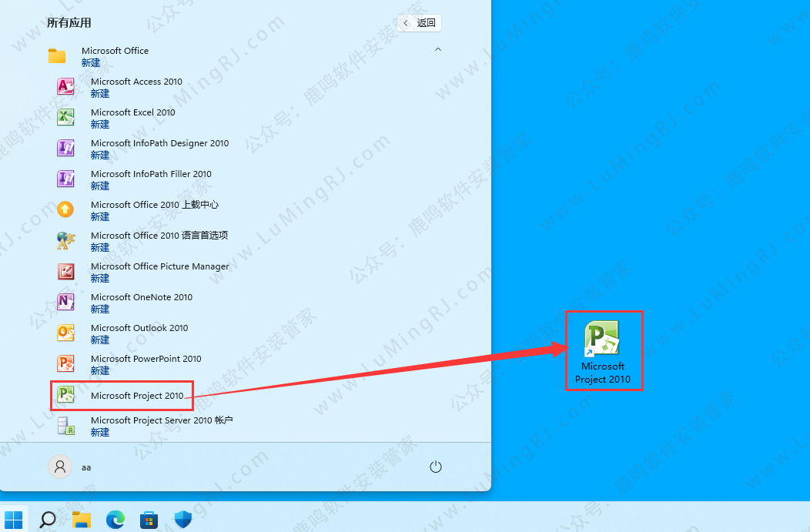
Task: Click the PowerPoint 2010 icon
Action: click(x=65, y=363)
